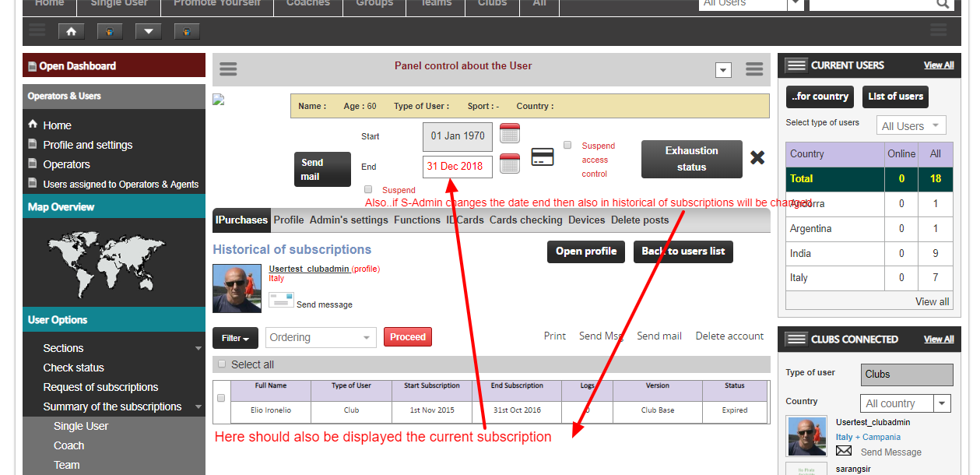Expand the Filter dropdown button

tap(235, 338)
